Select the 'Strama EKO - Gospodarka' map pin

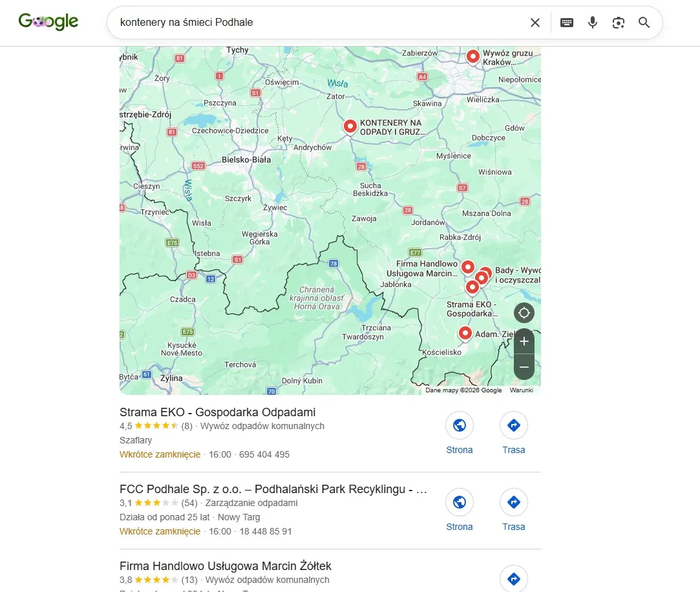[x=472, y=287]
